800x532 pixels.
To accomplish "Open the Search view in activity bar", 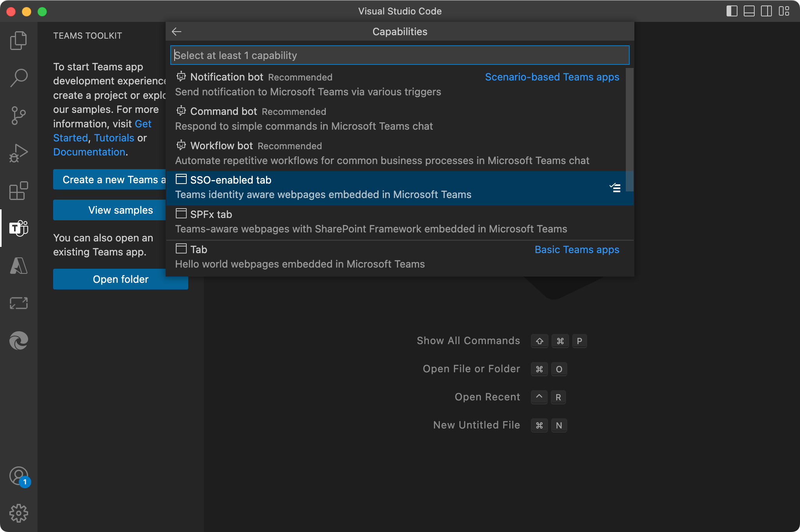I will (18, 78).
